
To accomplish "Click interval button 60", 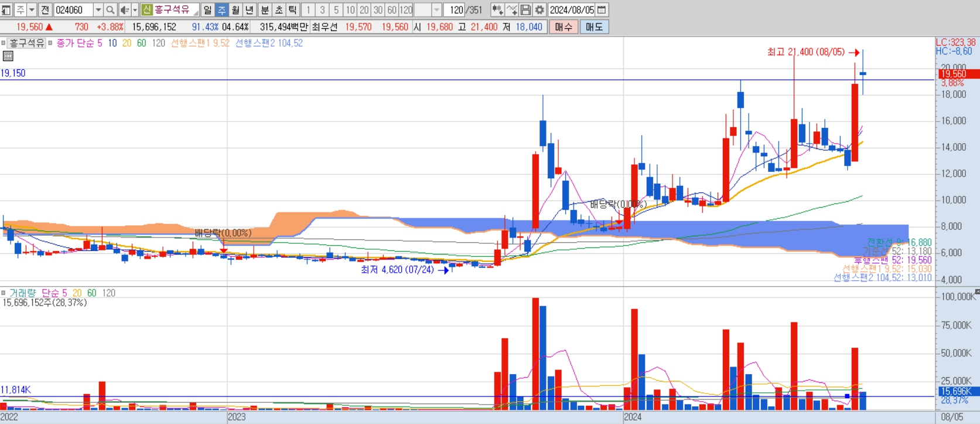I will tap(392, 10).
